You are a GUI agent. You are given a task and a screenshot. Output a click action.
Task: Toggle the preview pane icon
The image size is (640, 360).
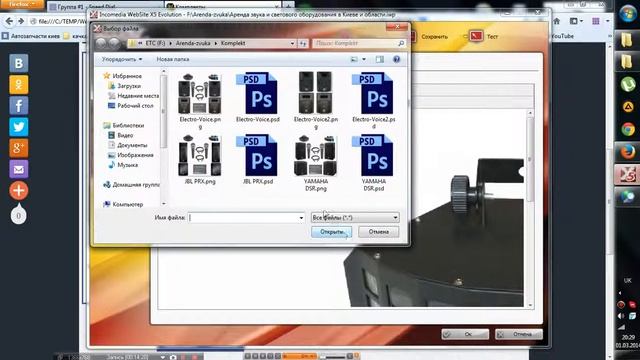point(380,60)
